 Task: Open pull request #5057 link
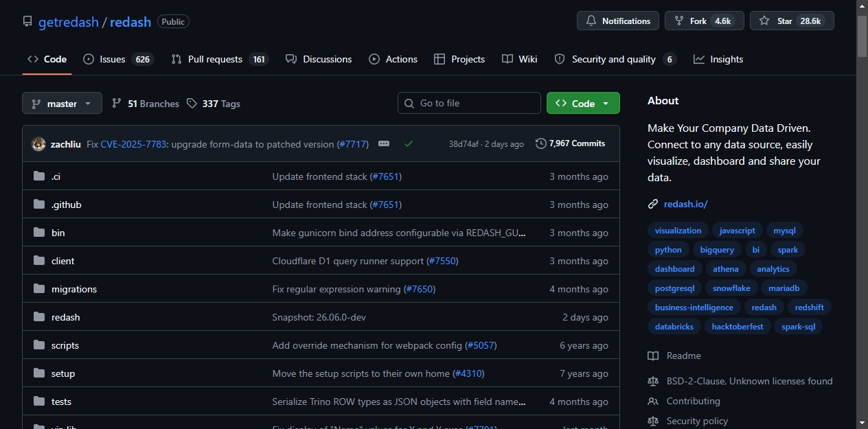click(x=481, y=345)
